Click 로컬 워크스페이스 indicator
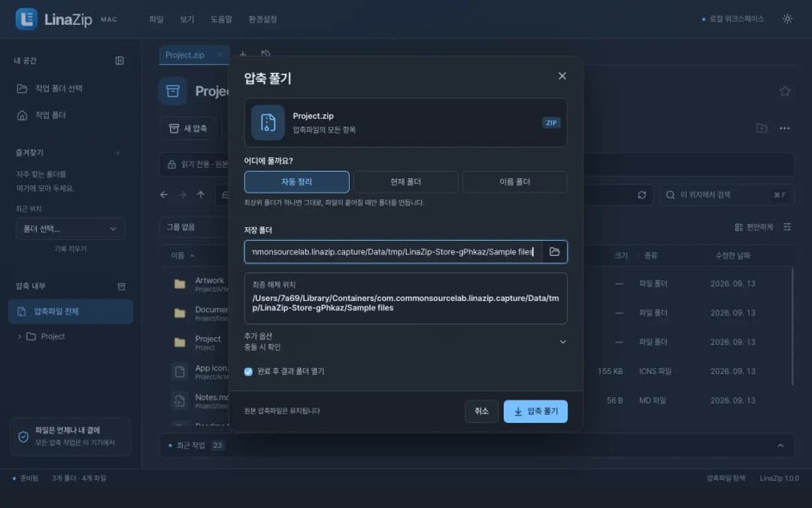The image size is (812, 508). coord(732,19)
